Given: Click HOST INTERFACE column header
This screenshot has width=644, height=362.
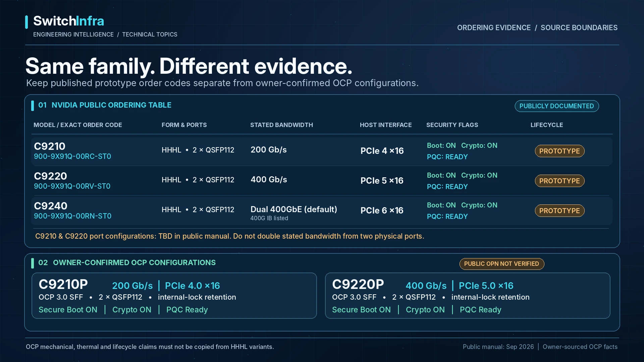Looking at the screenshot, I should (x=386, y=125).
